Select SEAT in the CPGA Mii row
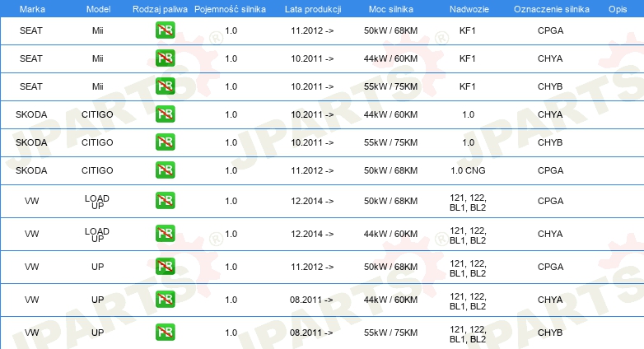This screenshot has height=349, width=644. pos(31,30)
